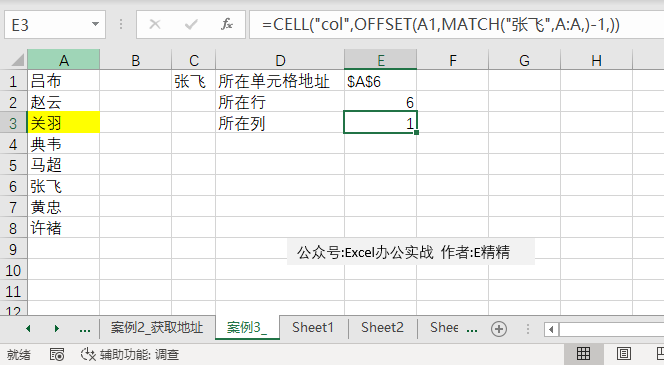Select column E header
This screenshot has height=365, width=664.
[x=380, y=60]
